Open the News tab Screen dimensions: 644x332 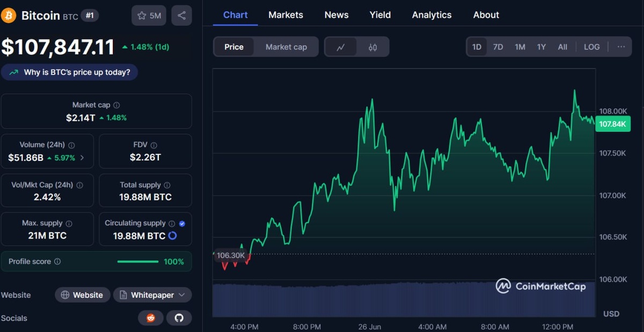tap(336, 15)
